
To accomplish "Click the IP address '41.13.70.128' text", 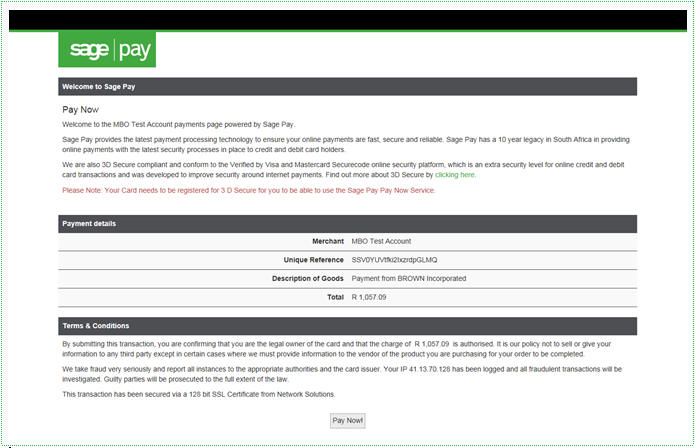I will [x=429, y=369].
